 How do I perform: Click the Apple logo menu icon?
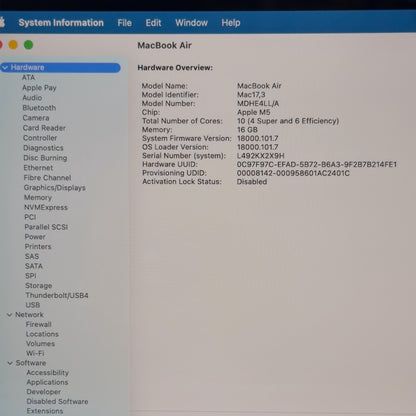(x=2, y=22)
